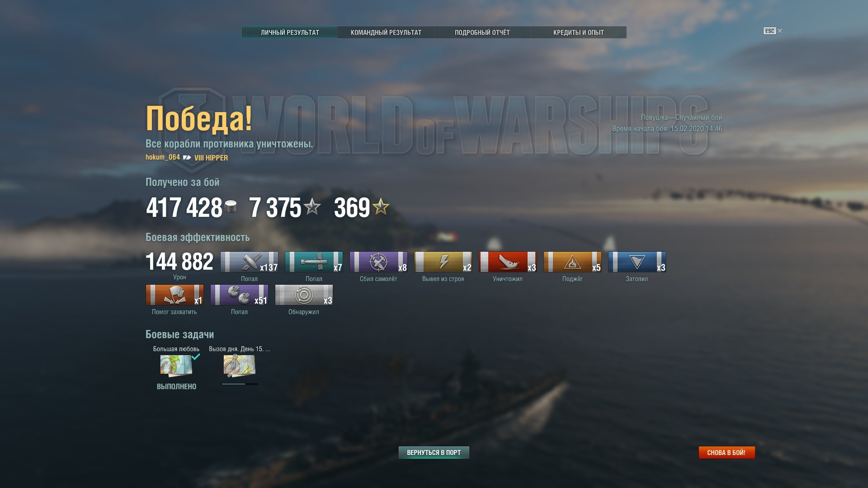Select the Личный результат tab
868x488 pixels.
pyautogui.click(x=290, y=33)
